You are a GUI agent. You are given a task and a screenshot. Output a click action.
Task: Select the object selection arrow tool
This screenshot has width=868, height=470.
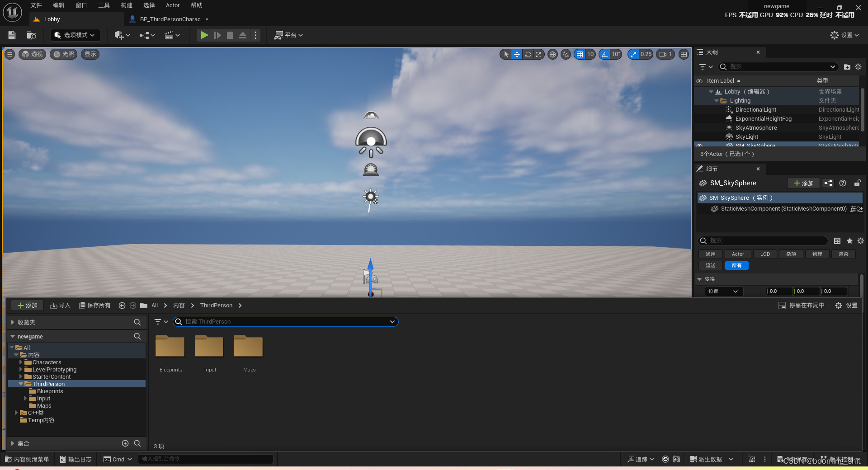[x=506, y=54]
